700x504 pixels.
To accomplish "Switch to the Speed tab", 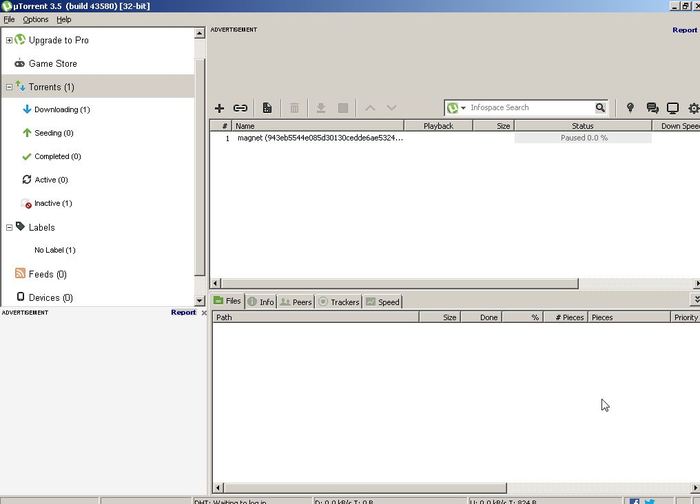I will click(x=383, y=302).
